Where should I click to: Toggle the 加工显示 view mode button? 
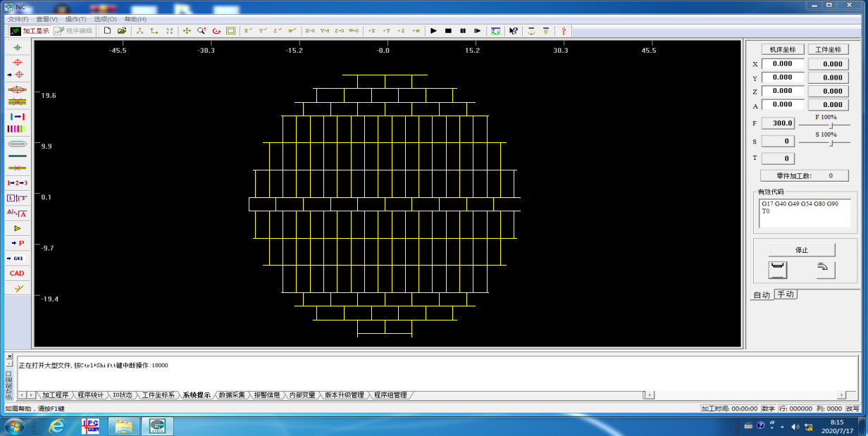click(x=30, y=31)
